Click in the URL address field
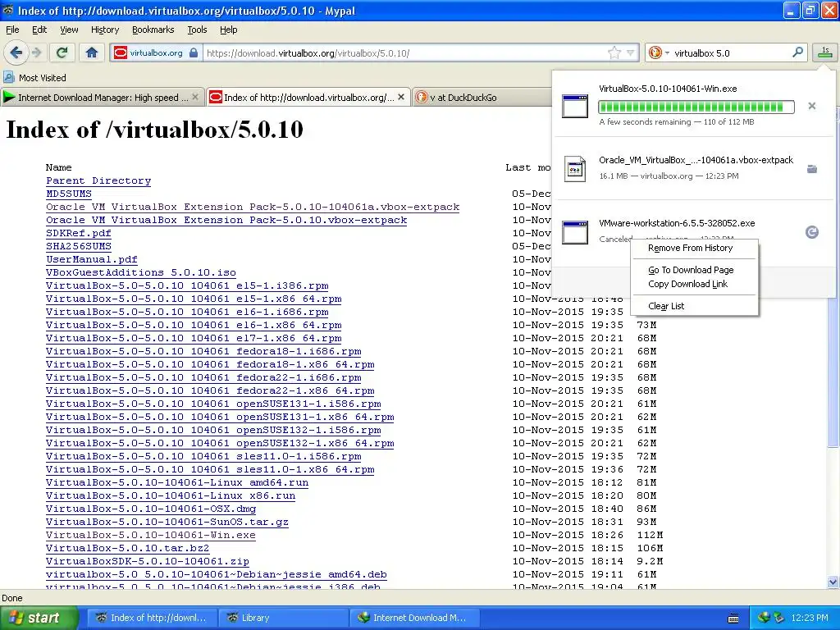The image size is (840, 630). [406, 53]
